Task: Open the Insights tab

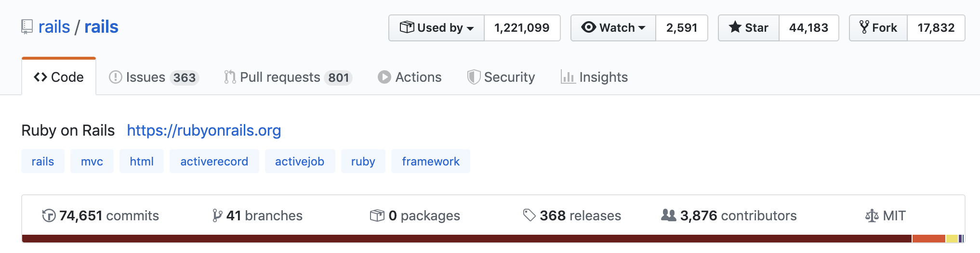Action: [594, 77]
